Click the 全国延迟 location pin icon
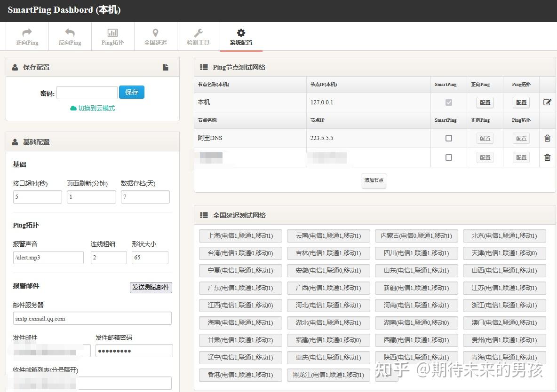The height and width of the screenshot is (392, 557). (155, 32)
